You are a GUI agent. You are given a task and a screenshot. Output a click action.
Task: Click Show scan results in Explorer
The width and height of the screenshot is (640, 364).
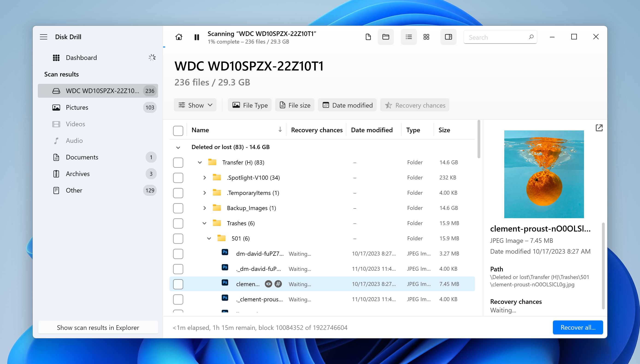coord(98,328)
